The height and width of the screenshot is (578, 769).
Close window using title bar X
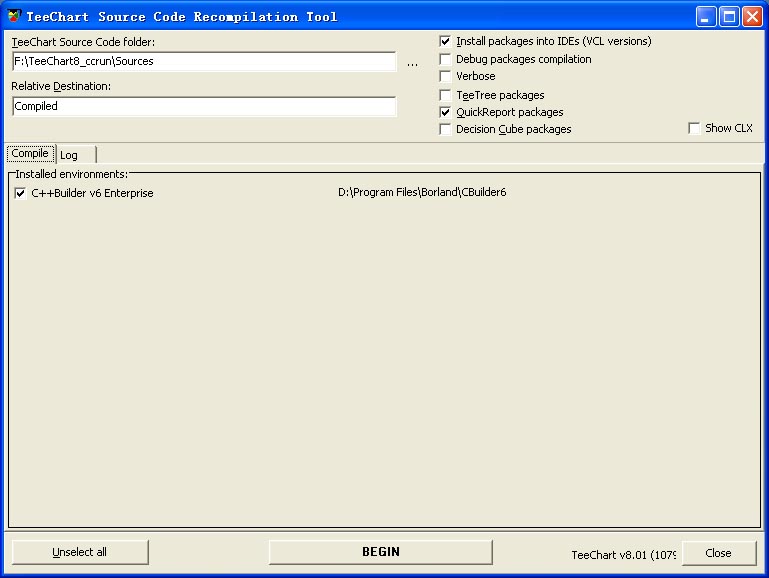click(x=753, y=16)
